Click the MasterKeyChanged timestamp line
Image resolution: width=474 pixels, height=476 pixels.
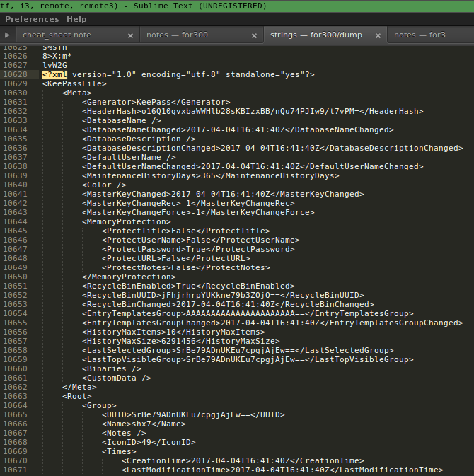223,194
